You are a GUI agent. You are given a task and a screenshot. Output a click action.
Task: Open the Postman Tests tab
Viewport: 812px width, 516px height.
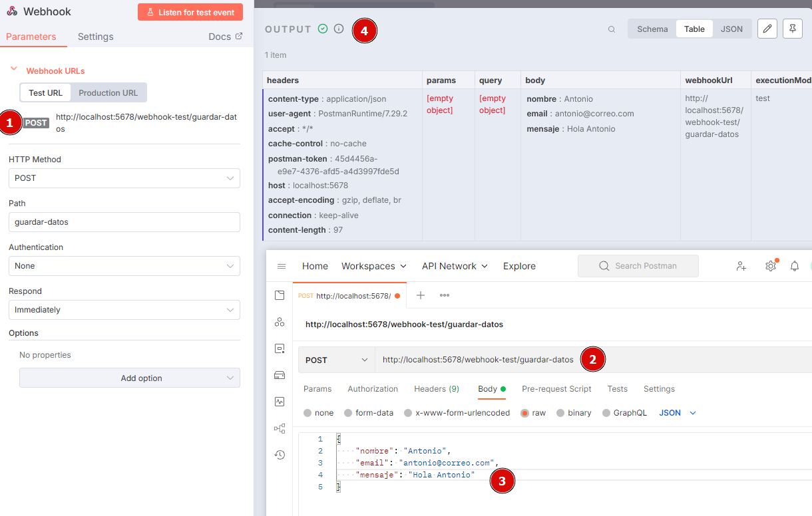(x=618, y=389)
